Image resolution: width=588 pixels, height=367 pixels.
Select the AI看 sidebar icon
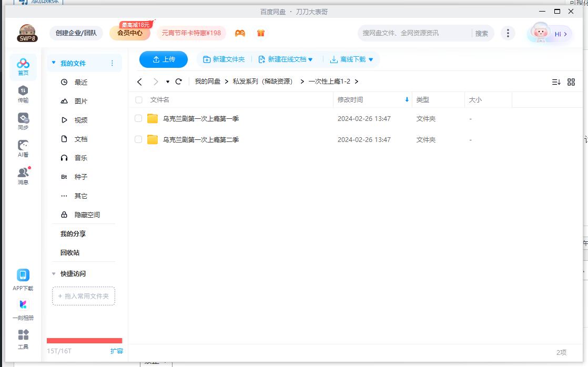coord(23,147)
